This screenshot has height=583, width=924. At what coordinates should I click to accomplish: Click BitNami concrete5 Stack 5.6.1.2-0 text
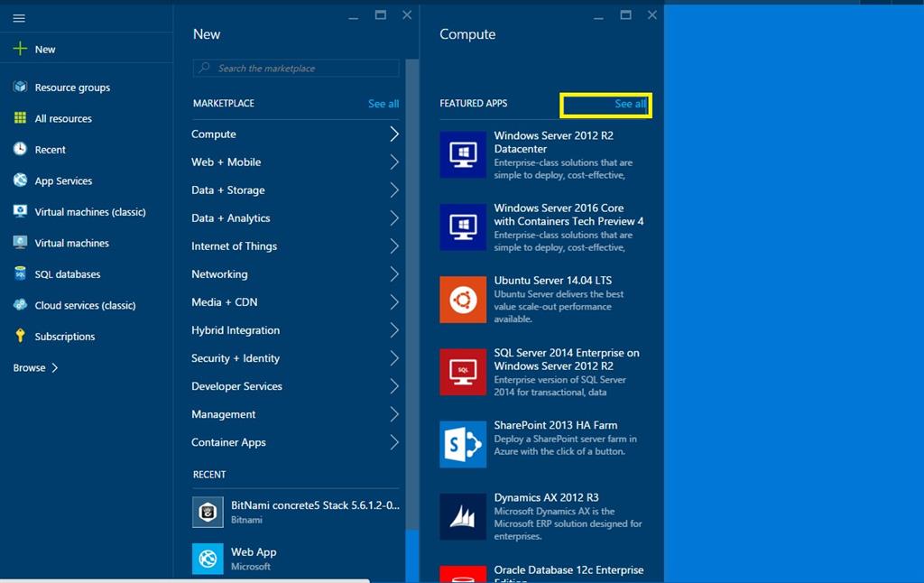[x=315, y=505]
